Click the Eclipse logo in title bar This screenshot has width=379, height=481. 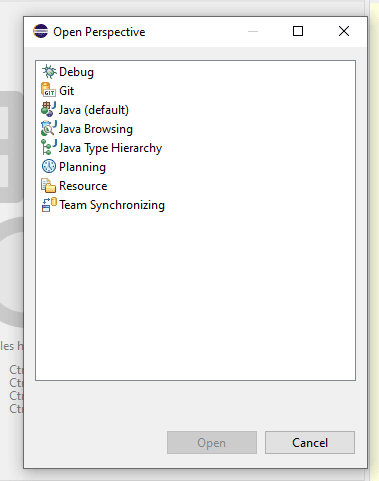[x=41, y=32]
